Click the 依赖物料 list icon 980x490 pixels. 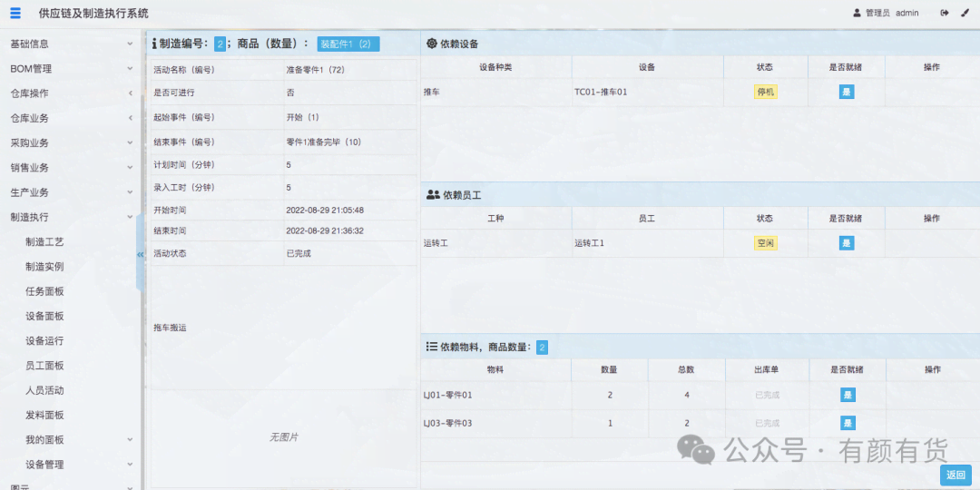pyautogui.click(x=432, y=347)
